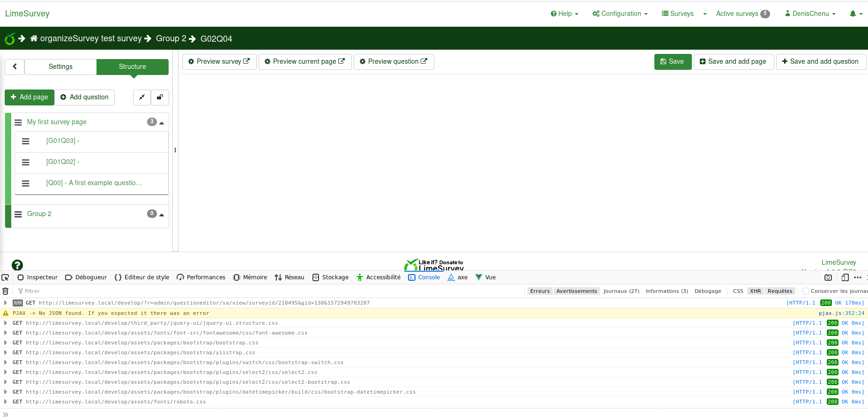Click the home icon in breadcrumb

point(34,38)
